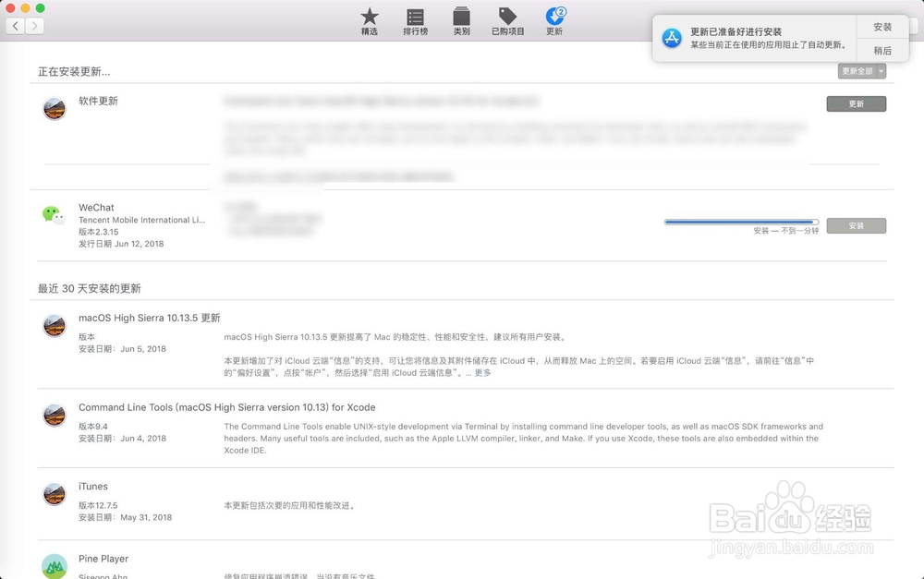Click the 更新全部 button
Viewport: 924px width, 579px height.
(x=857, y=71)
